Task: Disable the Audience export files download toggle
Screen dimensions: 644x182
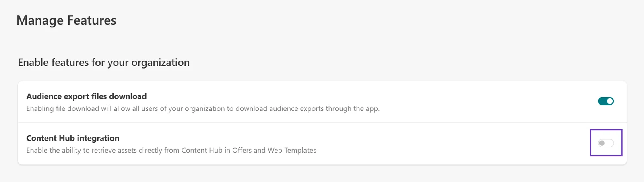Action: click(606, 101)
